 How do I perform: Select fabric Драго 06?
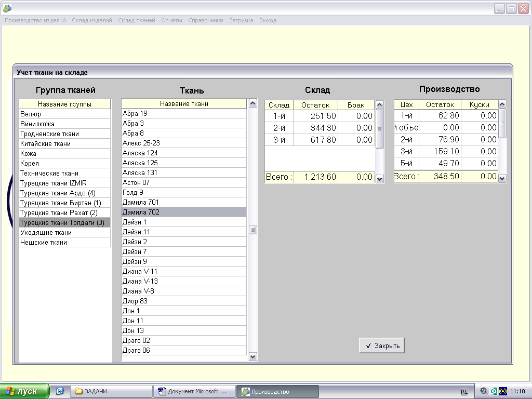[184, 350]
